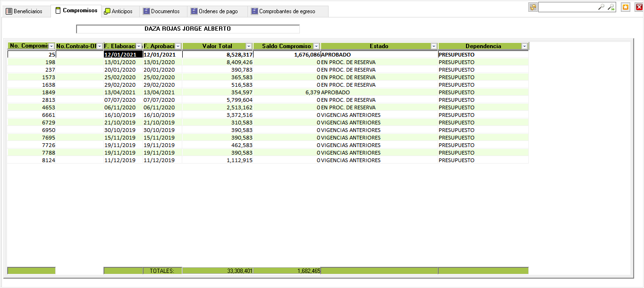
Task: Click the Documentos tab icon
Action: 146,11
